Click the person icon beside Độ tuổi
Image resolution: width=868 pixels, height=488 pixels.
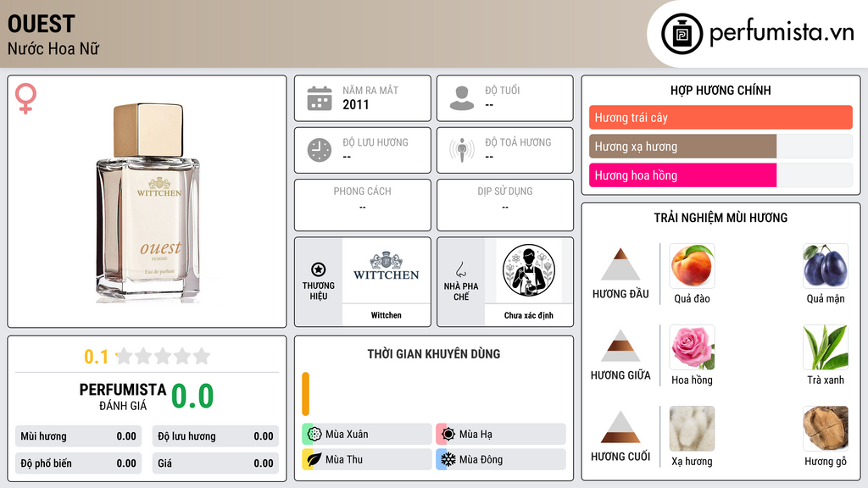[462, 98]
